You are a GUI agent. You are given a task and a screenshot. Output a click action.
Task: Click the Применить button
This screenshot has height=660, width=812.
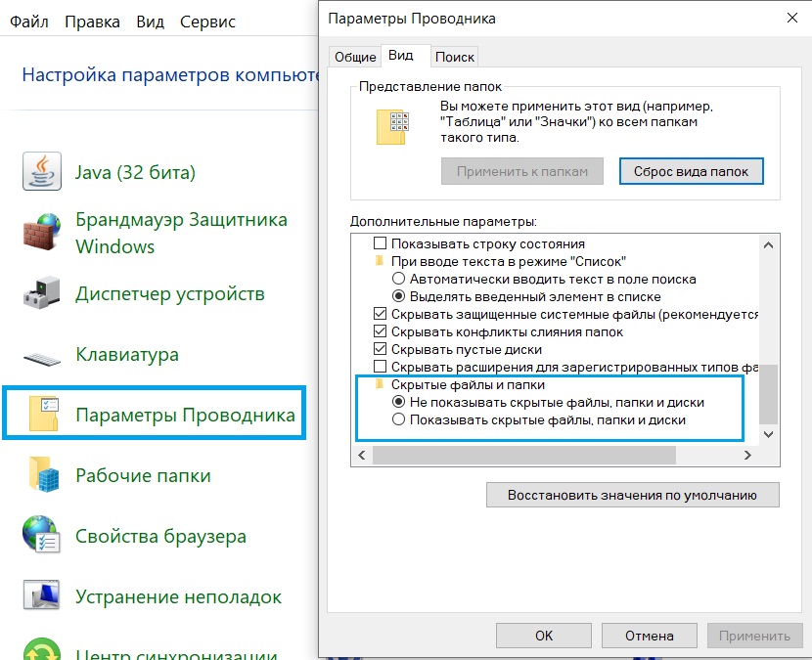click(x=755, y=636)
